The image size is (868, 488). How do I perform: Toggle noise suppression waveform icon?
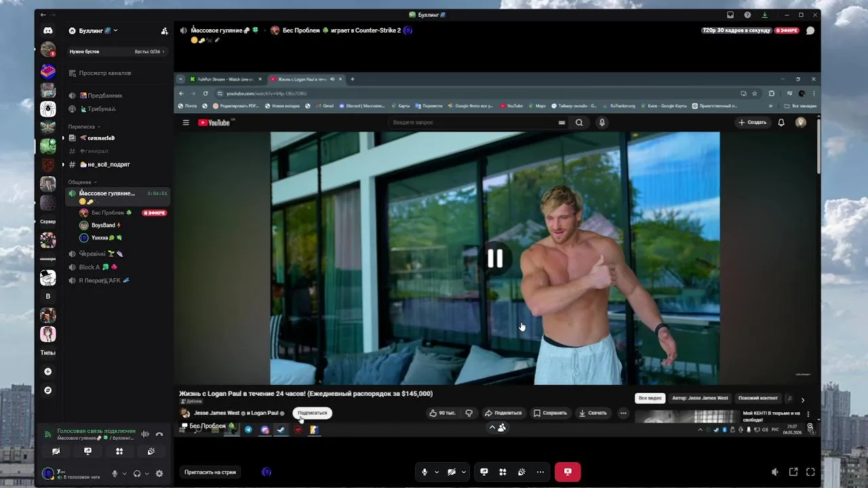(x=144, y=434)
